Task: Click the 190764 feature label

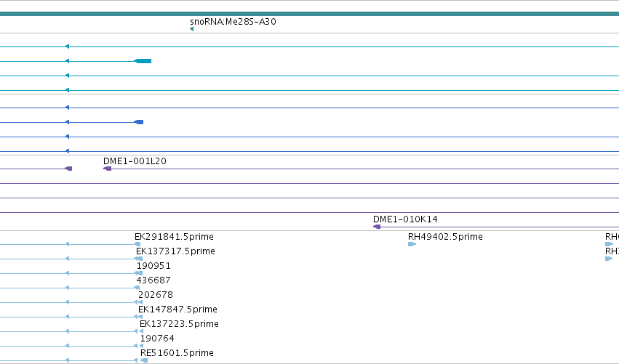Action: pyautogui.click(x=158, y=339)
